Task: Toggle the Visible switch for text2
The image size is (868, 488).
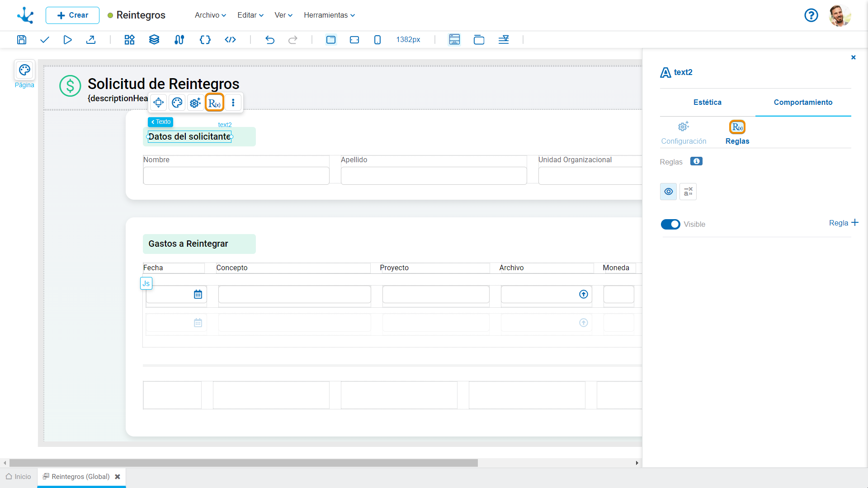Action: pos(670,224)
